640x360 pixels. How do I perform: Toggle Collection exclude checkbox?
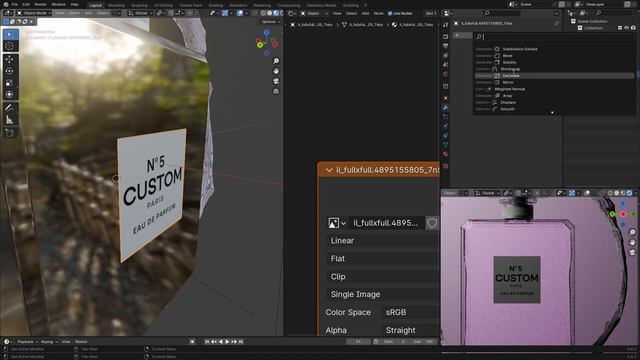click(620, 28)
